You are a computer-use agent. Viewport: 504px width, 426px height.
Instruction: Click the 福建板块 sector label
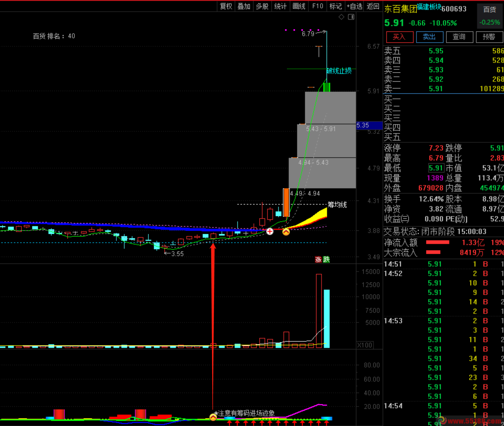coord(429,7)
